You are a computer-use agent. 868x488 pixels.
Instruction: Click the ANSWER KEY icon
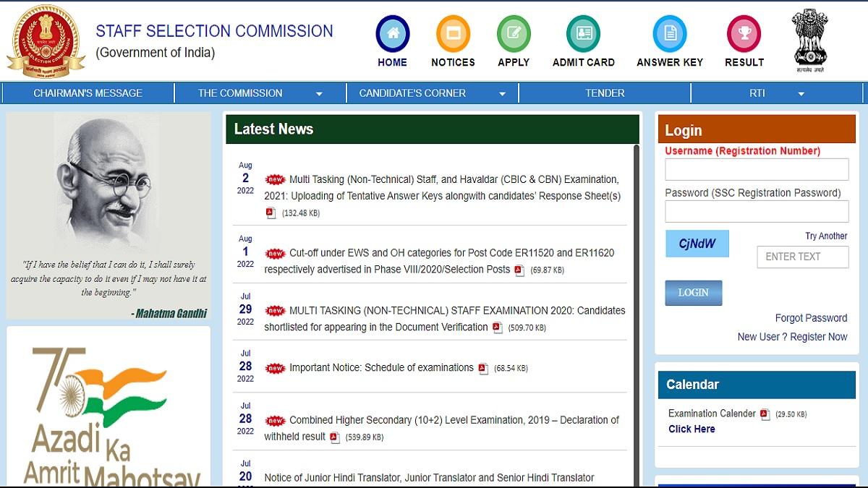[x=668, y=33]
